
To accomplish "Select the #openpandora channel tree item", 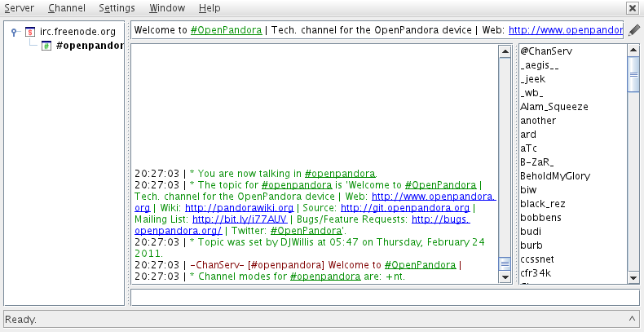I will click(x=90, y=46).
